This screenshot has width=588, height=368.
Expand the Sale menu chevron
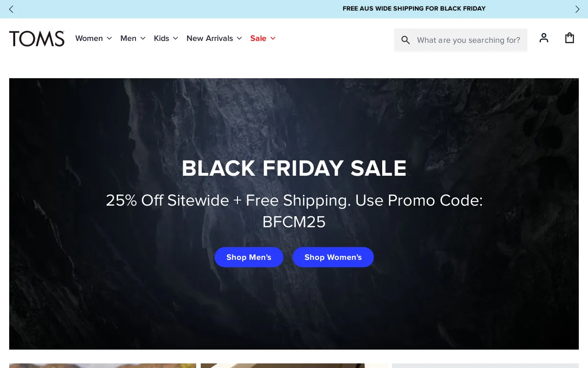[x=273, y=38]
